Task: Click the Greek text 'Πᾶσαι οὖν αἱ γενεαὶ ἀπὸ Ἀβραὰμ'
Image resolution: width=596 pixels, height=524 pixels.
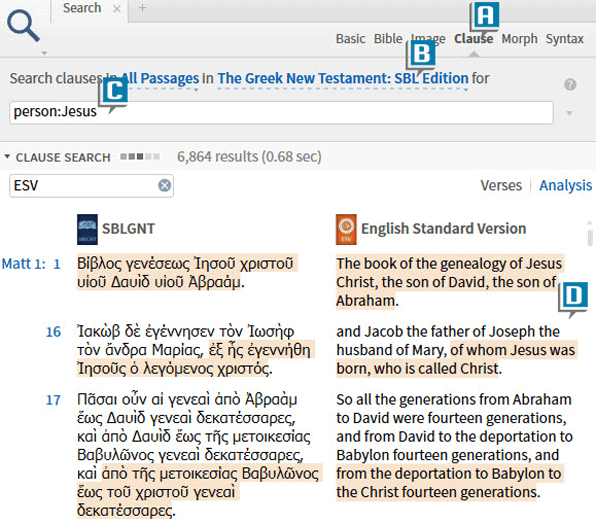Action: click(x=187, y=400)
